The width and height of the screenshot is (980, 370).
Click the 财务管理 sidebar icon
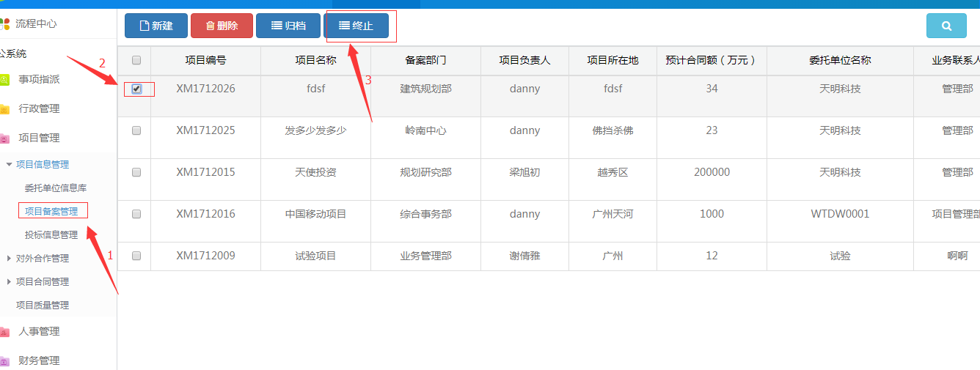point(4,361)
